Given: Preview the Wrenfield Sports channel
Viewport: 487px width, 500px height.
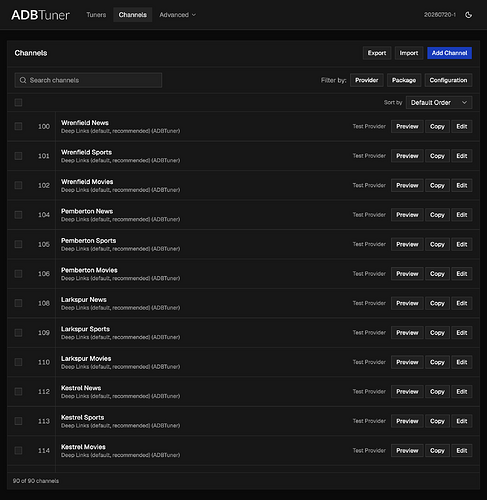Looking at the screenshot, I should pyautogui.click(x=407, y=156).
